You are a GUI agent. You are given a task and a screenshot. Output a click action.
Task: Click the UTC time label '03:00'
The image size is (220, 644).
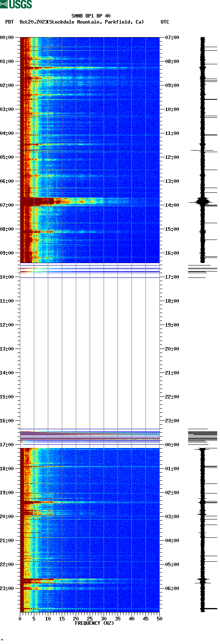coord(172,517)
